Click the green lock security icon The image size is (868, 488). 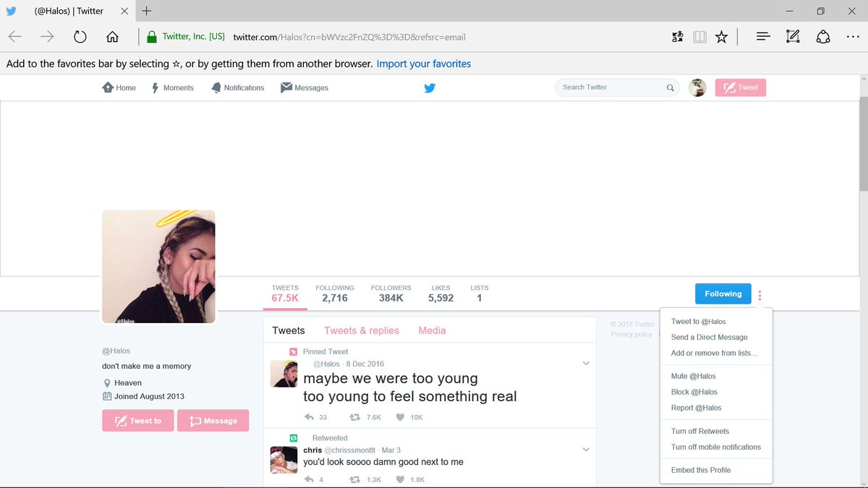point(151,37)
